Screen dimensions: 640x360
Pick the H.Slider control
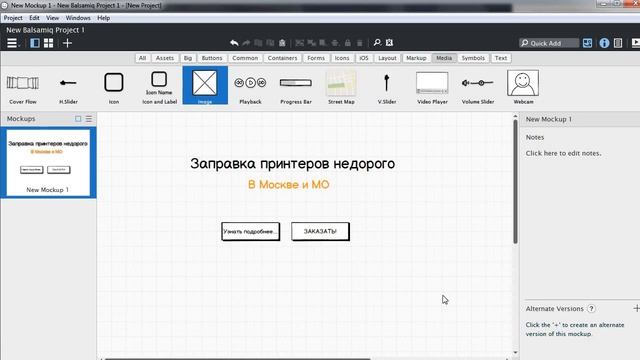[x=68, y=87]
